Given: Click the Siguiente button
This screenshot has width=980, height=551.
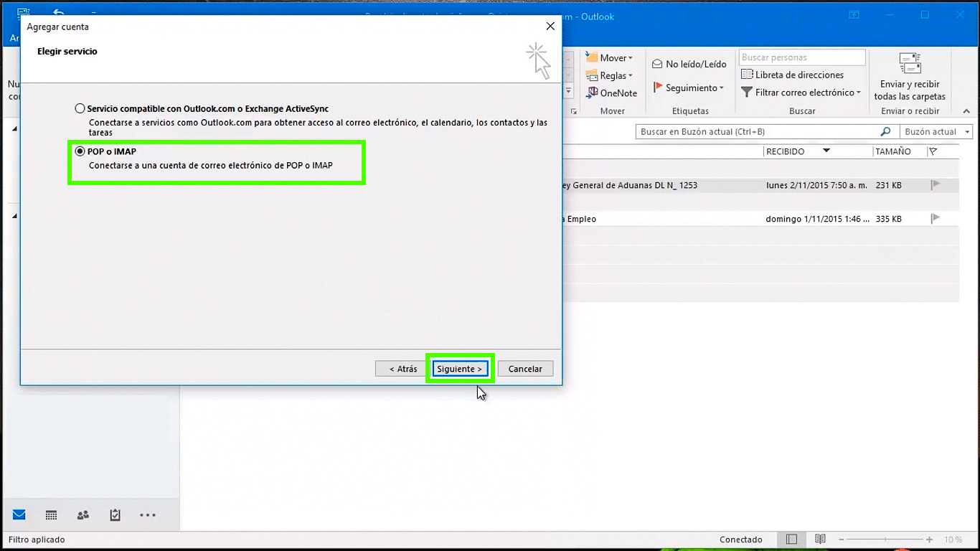Looking at the screenshot, I should (460, 369).
